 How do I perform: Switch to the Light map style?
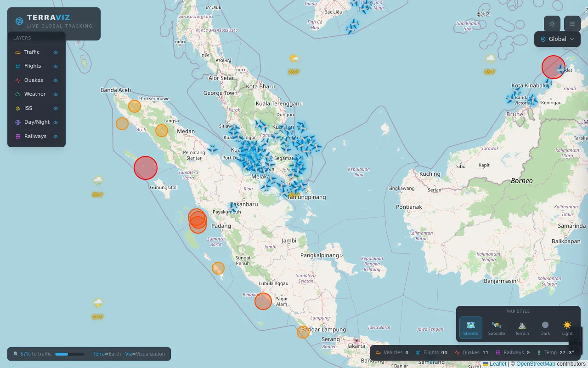(x=567, y=328)
